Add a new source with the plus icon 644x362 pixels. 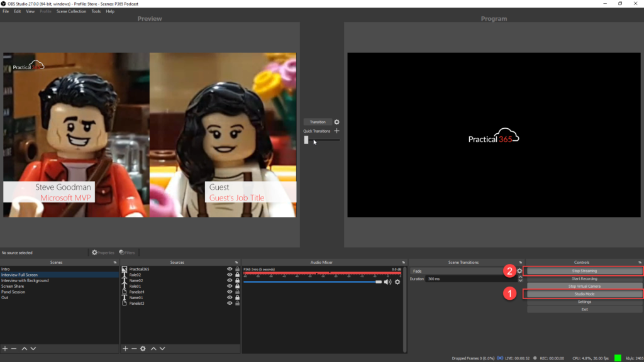coord(125,348)
